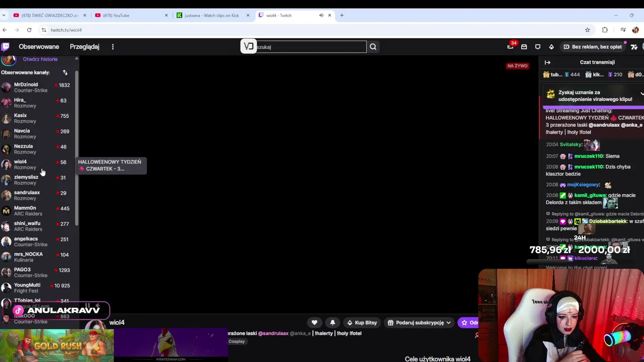Open YoungMulti Fright Fest channel
This screenshot has width=644, height=362.
point(38,288)
